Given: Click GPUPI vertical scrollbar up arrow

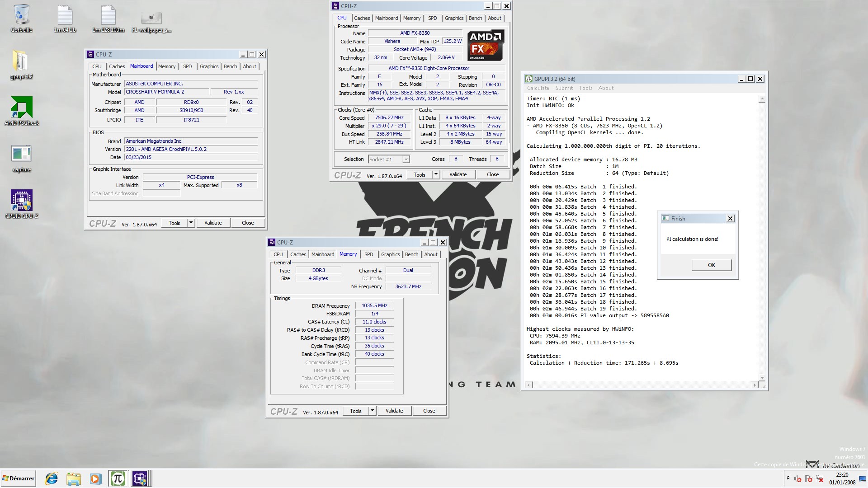Looking at the screenshot, I should click(x=762, y=99).
